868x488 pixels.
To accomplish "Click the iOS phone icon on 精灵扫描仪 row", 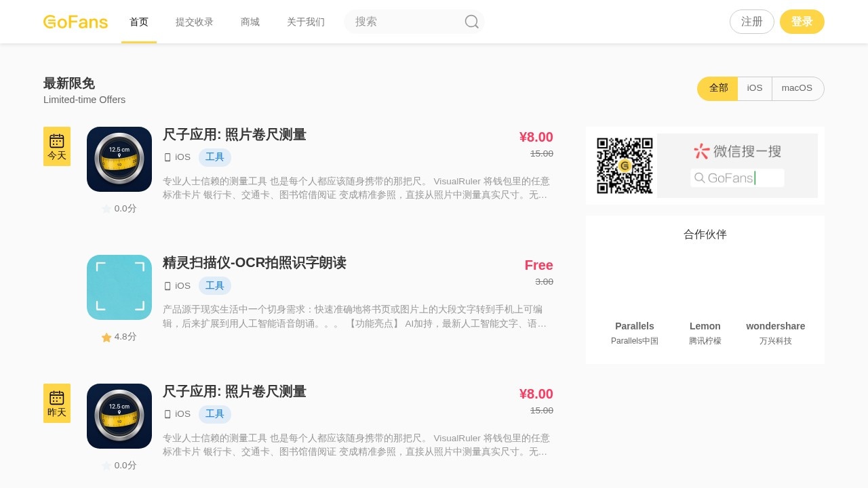I will 167,286.
